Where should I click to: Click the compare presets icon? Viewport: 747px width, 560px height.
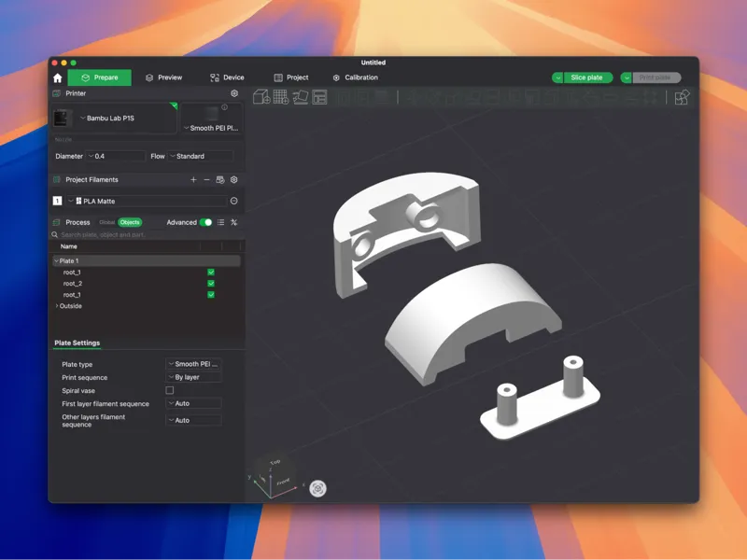point(234,222)
